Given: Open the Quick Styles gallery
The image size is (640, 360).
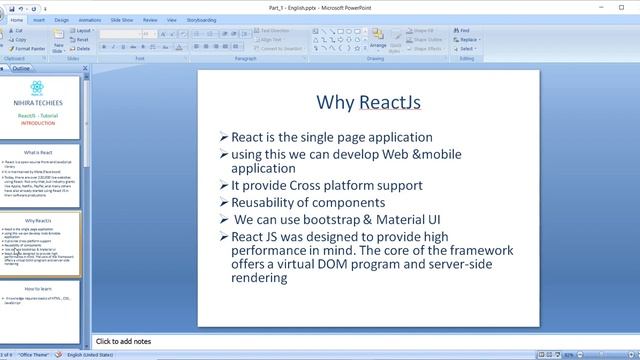Looking at the screenshot, I should [x=395, y=41].
